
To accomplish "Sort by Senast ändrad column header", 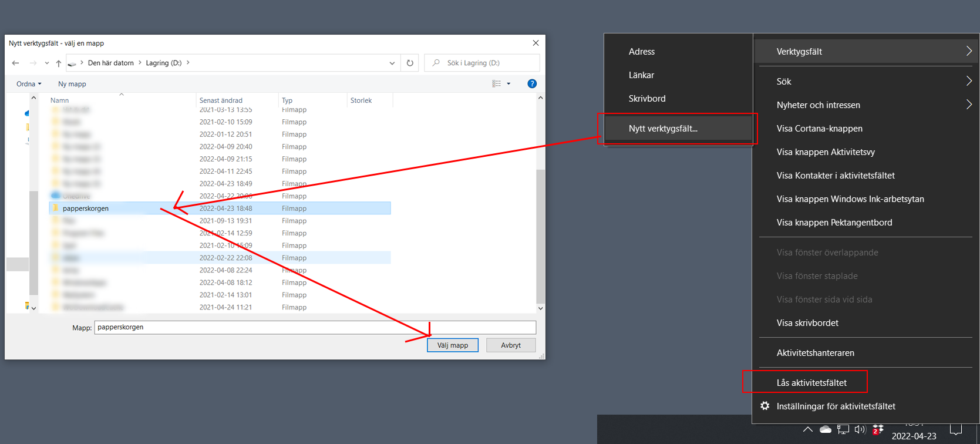I will tap(237, 100).
